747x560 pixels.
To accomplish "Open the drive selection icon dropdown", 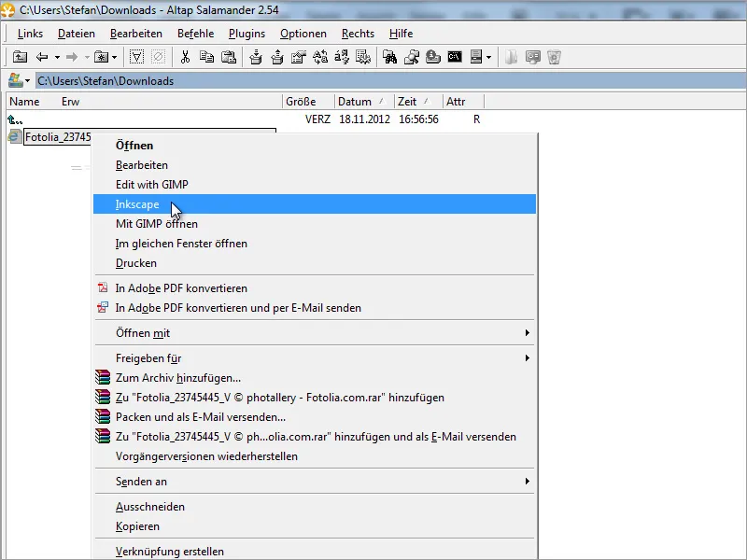I will coord(19,80).
